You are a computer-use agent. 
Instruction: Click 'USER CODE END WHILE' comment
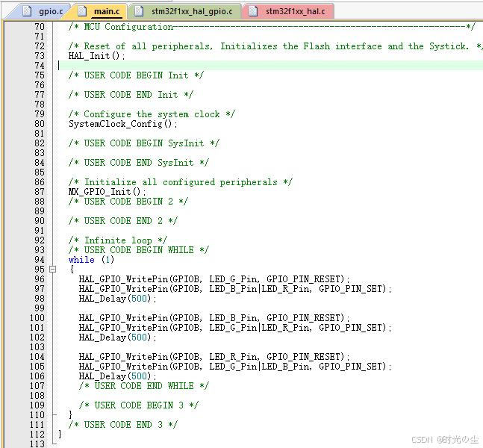[144, 386]
